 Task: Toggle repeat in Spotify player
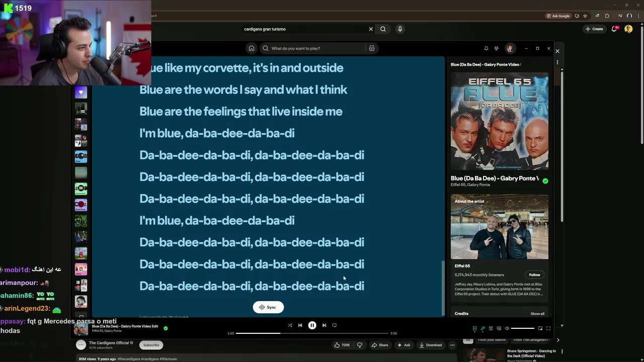[334, 325]
